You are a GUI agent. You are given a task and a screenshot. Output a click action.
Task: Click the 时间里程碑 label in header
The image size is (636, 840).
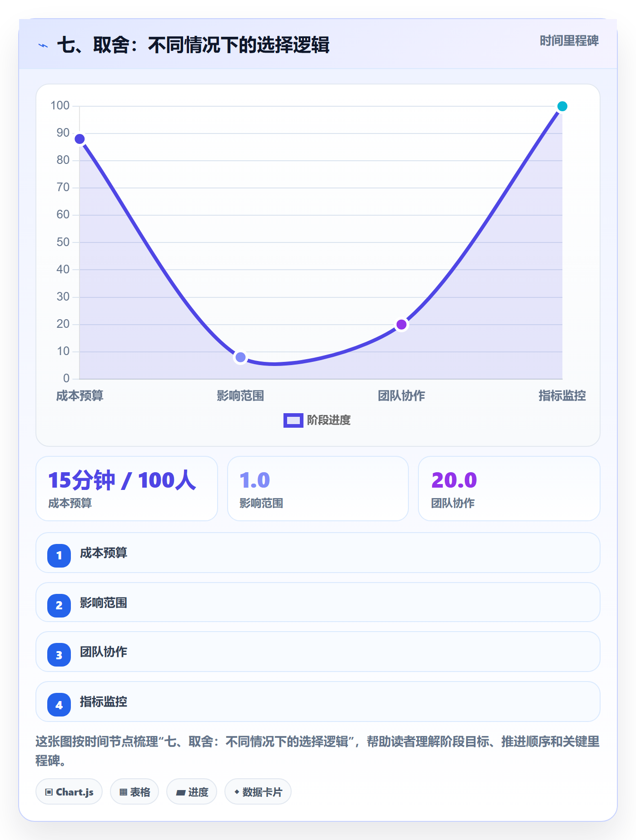(x=569, y=41)
